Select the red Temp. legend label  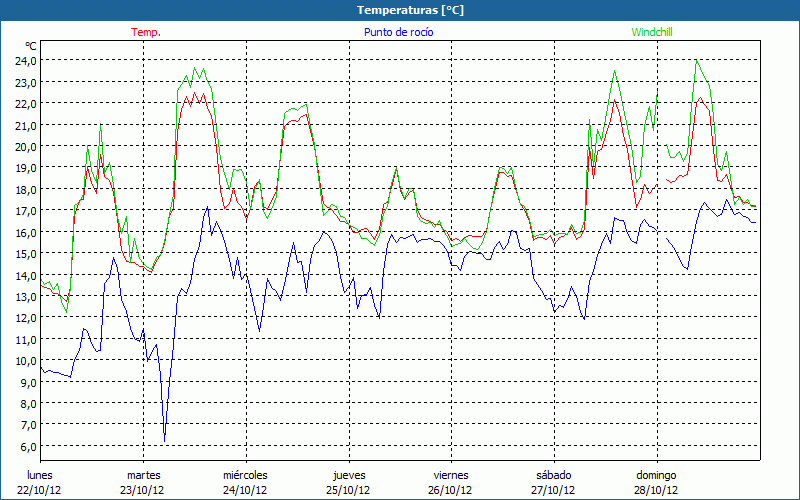pos(146,32)
